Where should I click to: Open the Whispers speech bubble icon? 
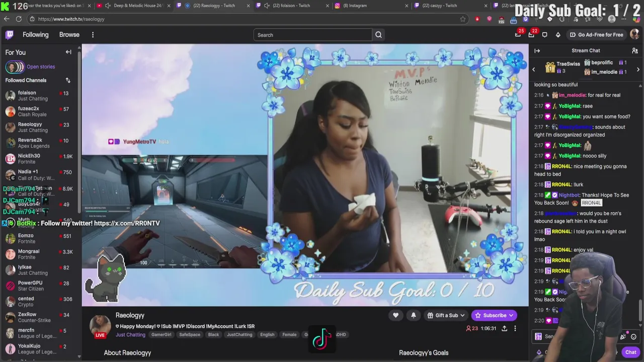[x=544, y=35]
